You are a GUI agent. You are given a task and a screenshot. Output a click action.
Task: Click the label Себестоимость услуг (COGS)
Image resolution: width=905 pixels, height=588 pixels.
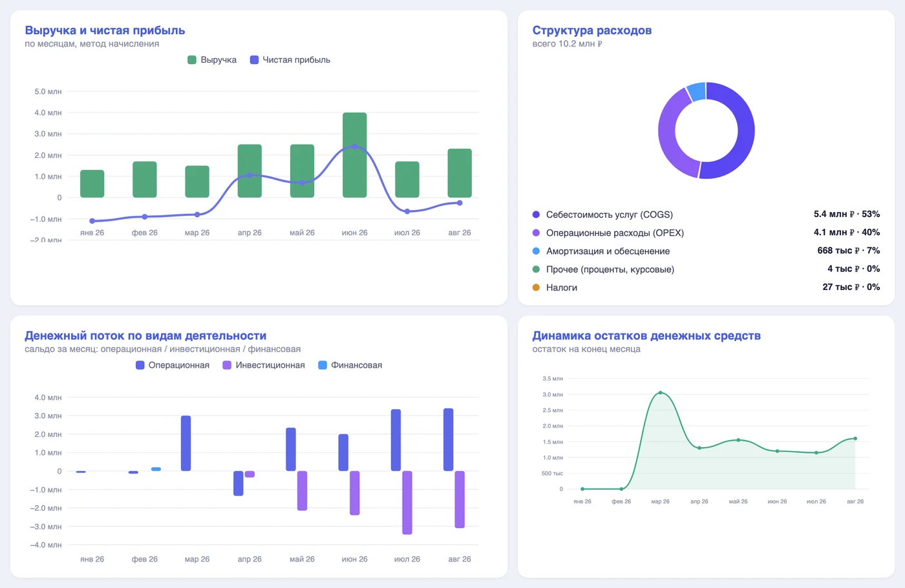[x=610, y=215]
